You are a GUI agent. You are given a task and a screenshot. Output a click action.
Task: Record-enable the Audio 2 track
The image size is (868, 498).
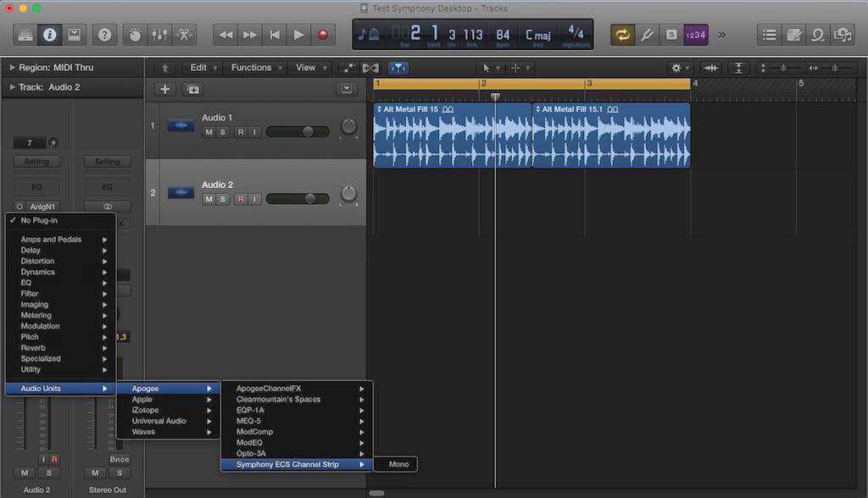pyautogui.click(x=241, y=199)
